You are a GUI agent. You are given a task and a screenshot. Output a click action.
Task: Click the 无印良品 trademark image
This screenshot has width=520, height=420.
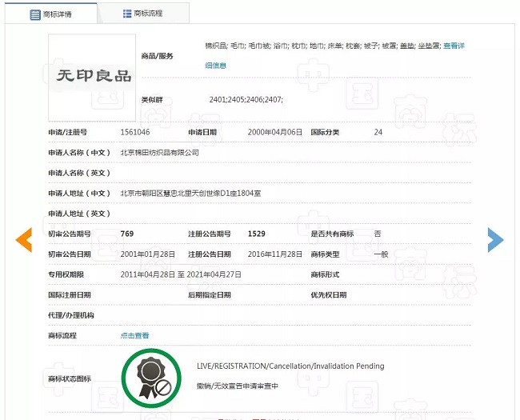pos(94,75)
